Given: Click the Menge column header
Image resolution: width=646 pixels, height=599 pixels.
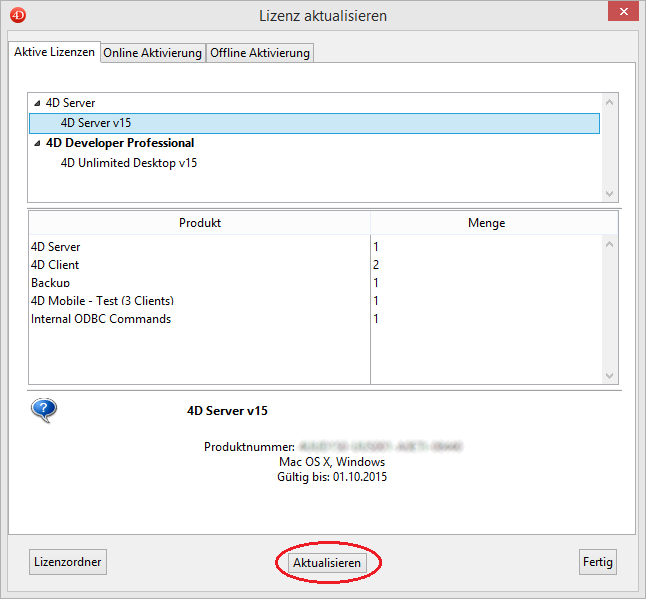Looking at the screenshot, I should pos(487,223).
